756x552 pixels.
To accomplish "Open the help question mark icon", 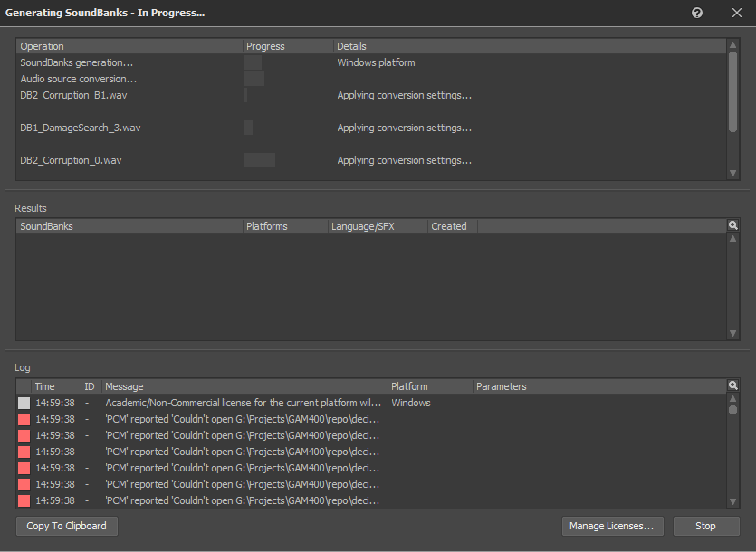I will (696, 13).
